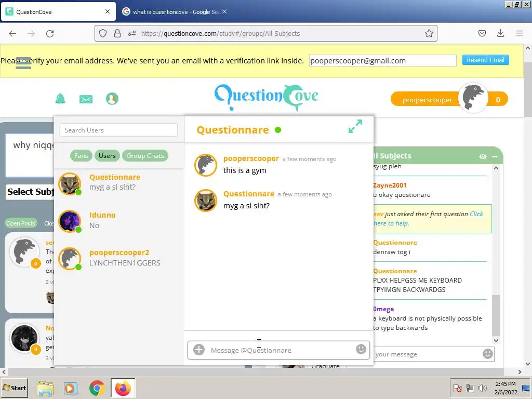Bookmark this page with star icon

coord(429,33)
